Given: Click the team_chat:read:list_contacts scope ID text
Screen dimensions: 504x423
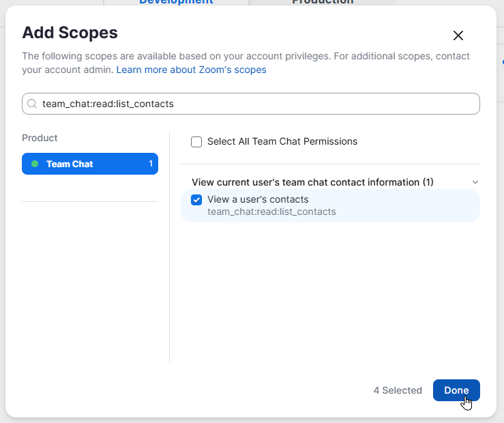Looking at the screenshot, I should pos(271,211).
